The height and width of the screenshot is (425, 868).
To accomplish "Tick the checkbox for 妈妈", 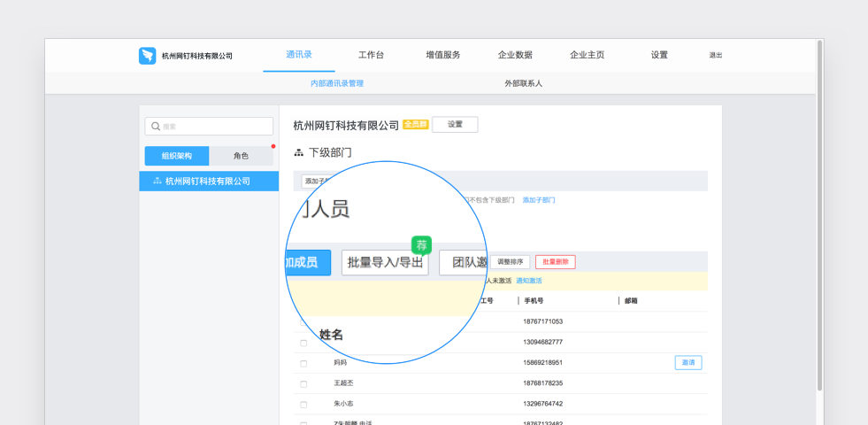I will 303,364.
